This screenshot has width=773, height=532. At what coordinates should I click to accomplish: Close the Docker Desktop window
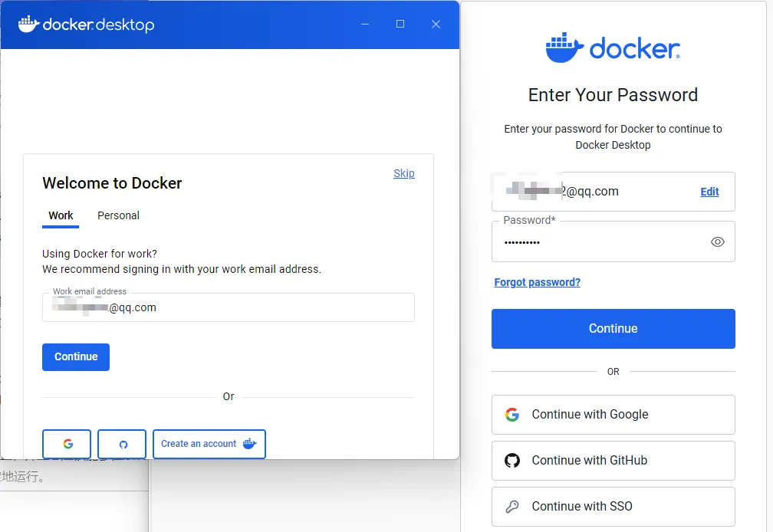coord(436,24)
